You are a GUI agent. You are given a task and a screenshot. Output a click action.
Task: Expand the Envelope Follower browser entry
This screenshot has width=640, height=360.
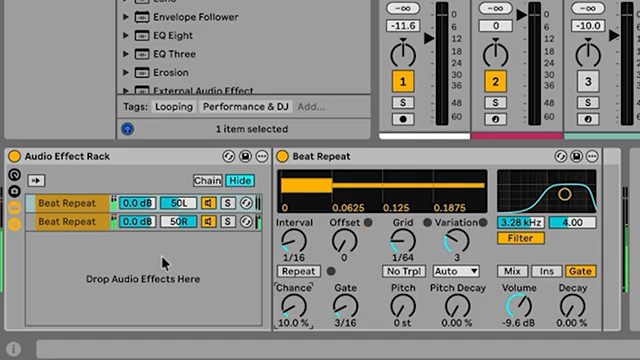pos(126,17)
